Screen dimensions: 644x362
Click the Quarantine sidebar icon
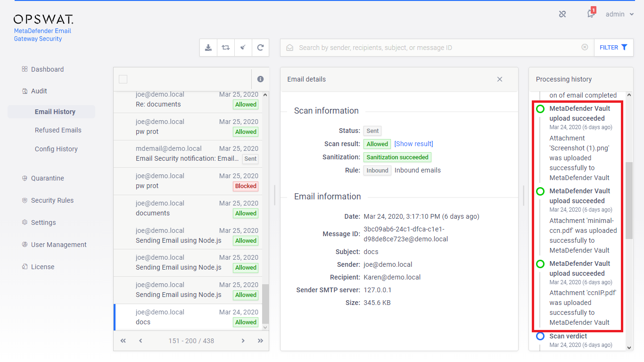coord(25,178)
